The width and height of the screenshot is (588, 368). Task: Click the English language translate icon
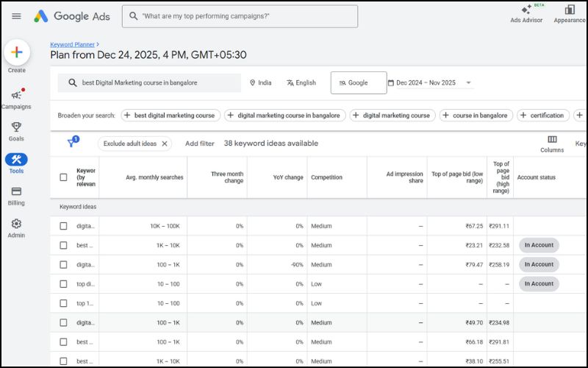[290, 82]
